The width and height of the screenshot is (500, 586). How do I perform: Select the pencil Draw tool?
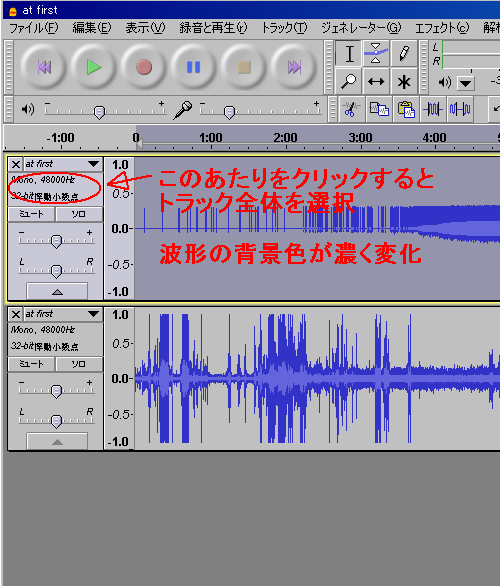click(404, 53)
